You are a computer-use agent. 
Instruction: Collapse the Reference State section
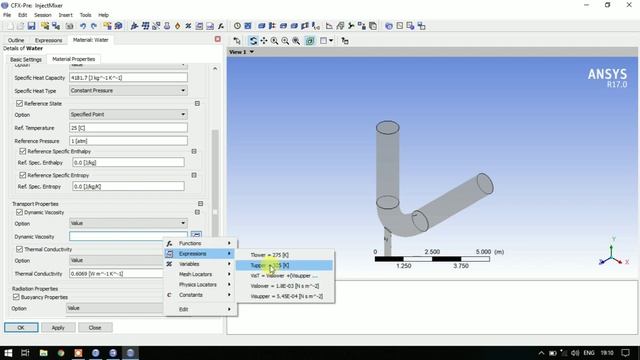tap(197, 104)
